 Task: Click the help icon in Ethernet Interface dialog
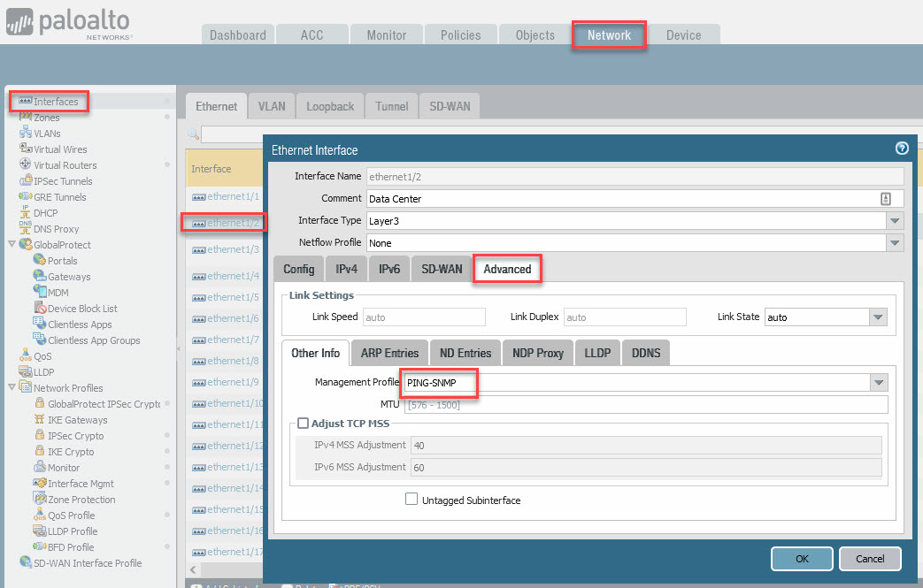click(x=902, y=149)
